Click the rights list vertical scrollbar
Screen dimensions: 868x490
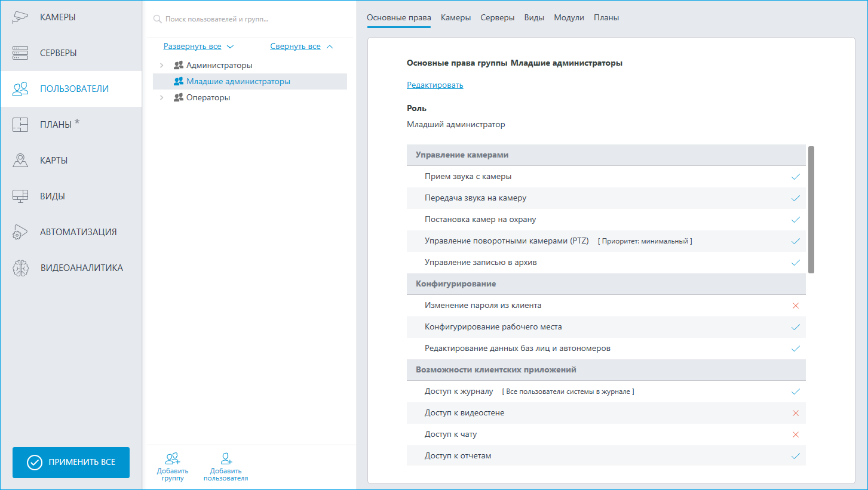[x=811, y=209]
